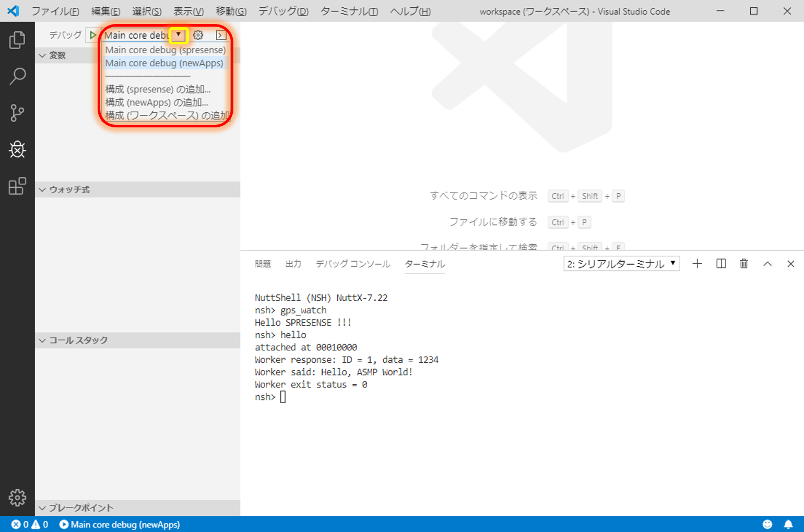Click the notification bell in the status bar
The image size is (804, 532).
(x=788, y=524)
